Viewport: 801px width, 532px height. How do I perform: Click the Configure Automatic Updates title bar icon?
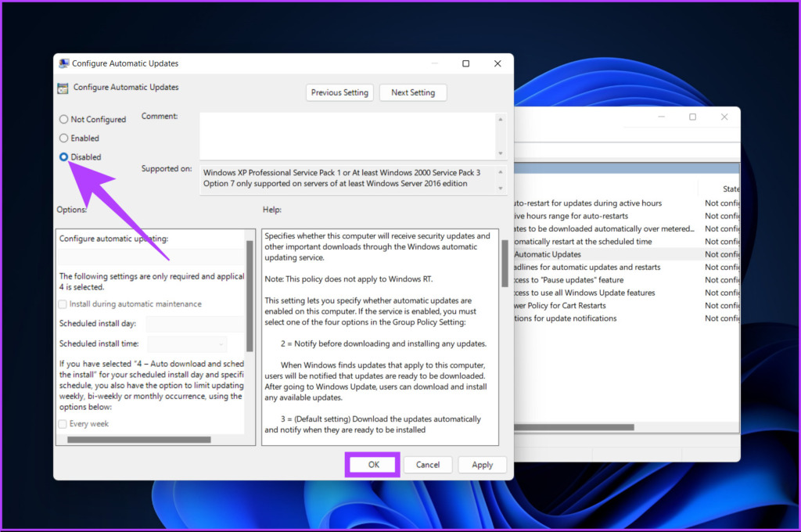point(63,63)
